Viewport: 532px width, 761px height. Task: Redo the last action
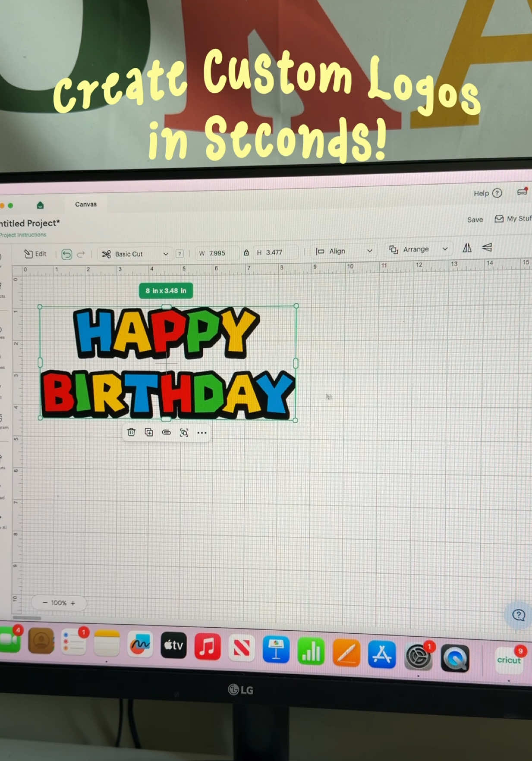pos(81,255)
